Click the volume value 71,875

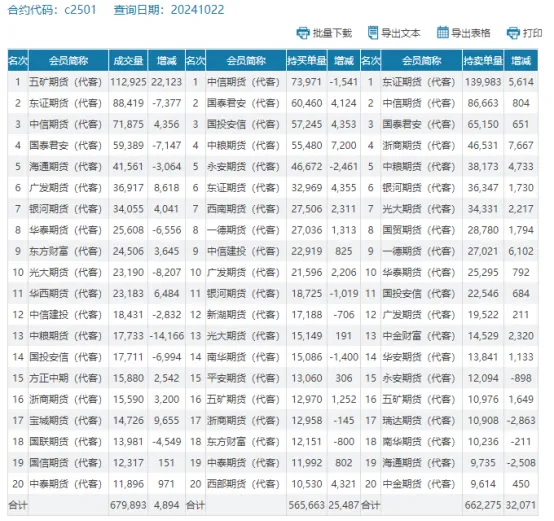coord(128,124)
